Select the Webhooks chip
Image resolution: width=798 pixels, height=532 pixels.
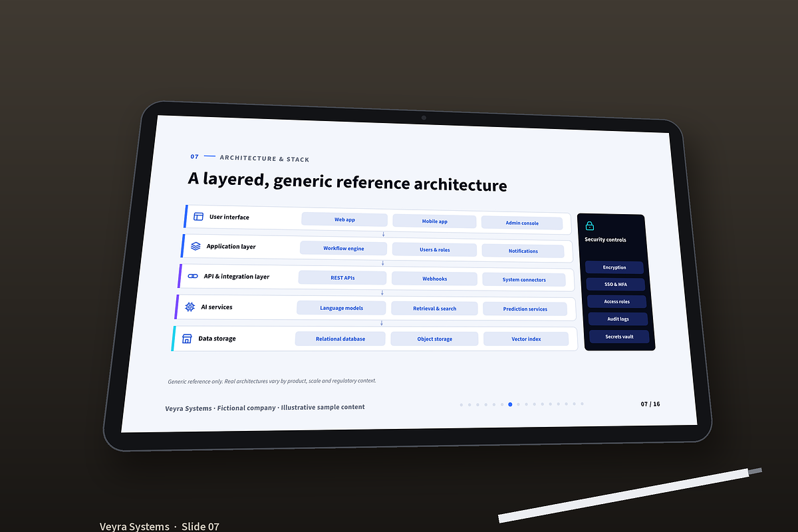[434, 279]
